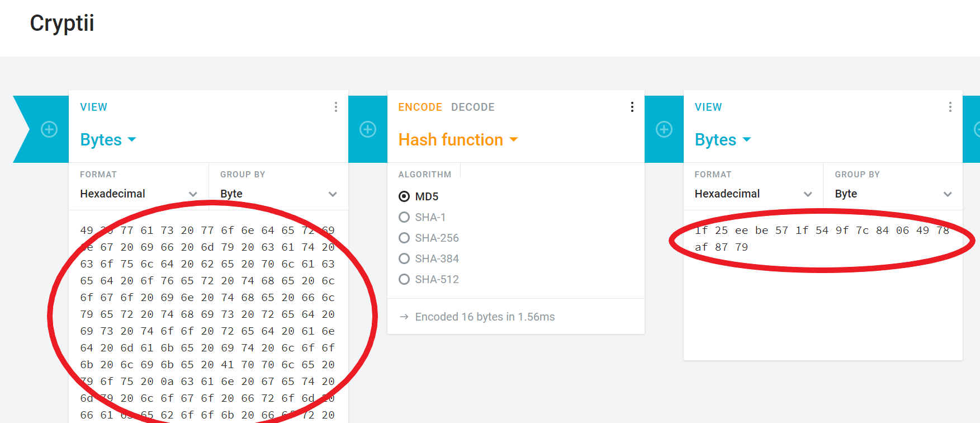Select the SHA-1 algorithm option

point(422,217)
